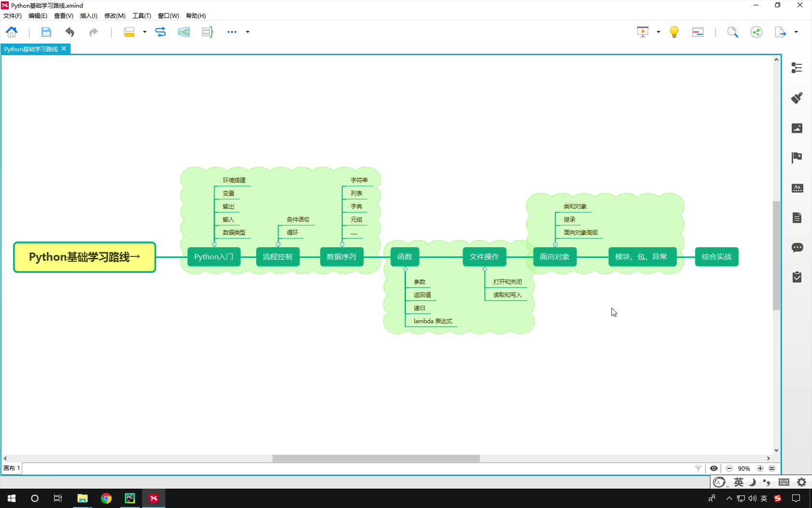Collapse the 流程控制 subtopics toggle
Image resolution: width=812 pixels, height=508 pixels.
[278, 244]
